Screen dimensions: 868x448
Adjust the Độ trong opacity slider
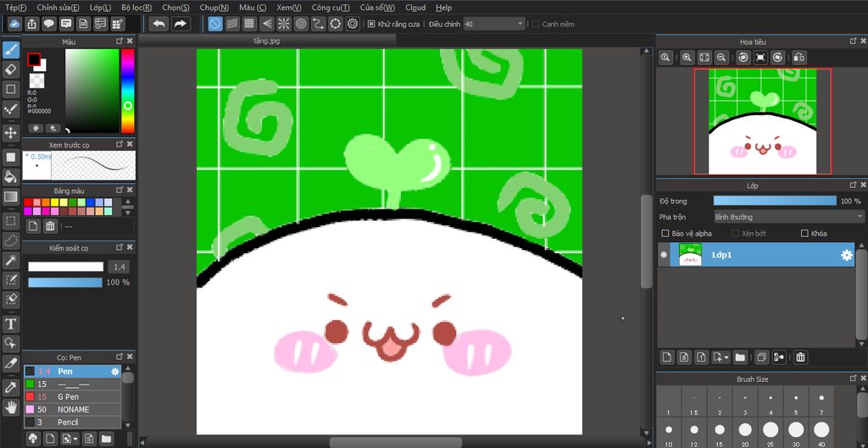775,201
